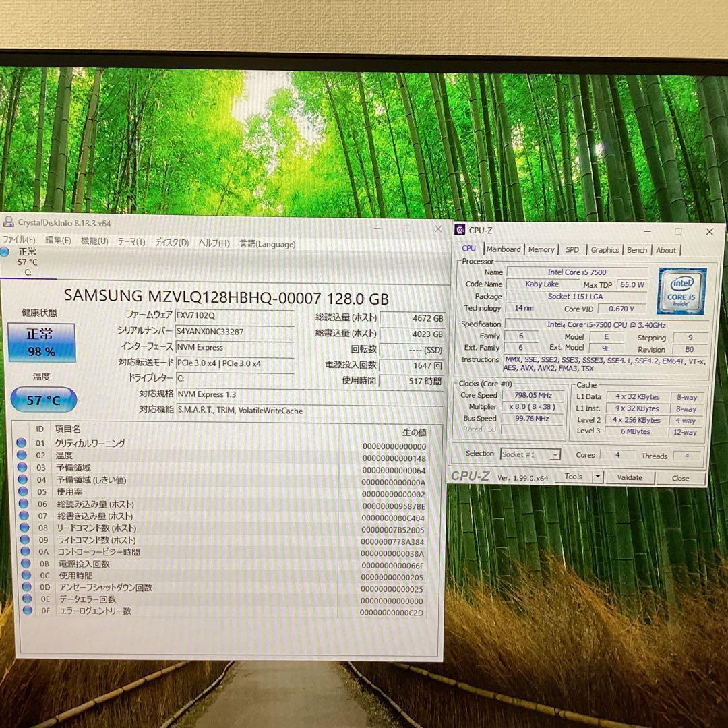Open the Tools dropdown in CPU-Z

tap(578, 477)
